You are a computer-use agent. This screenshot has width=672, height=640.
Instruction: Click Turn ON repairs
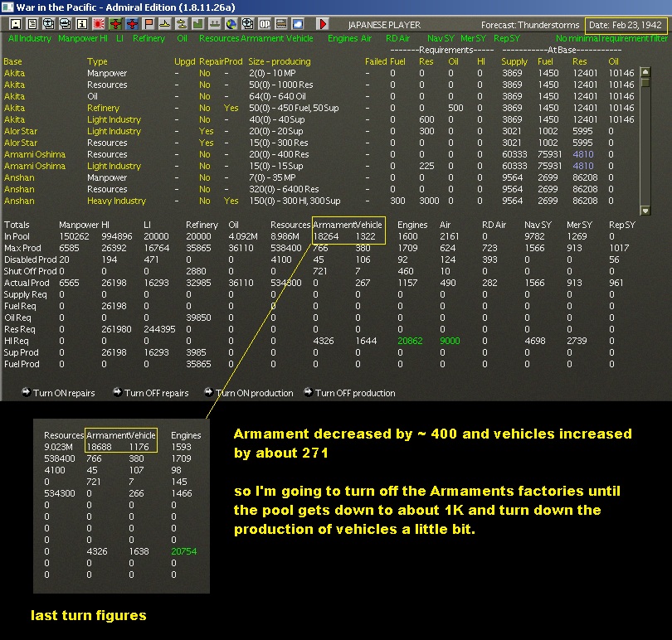64,393
